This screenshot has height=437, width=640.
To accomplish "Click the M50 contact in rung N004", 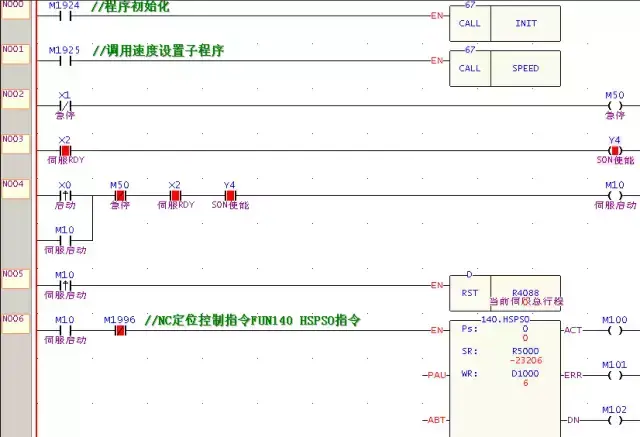I will [x=120, y=195].
